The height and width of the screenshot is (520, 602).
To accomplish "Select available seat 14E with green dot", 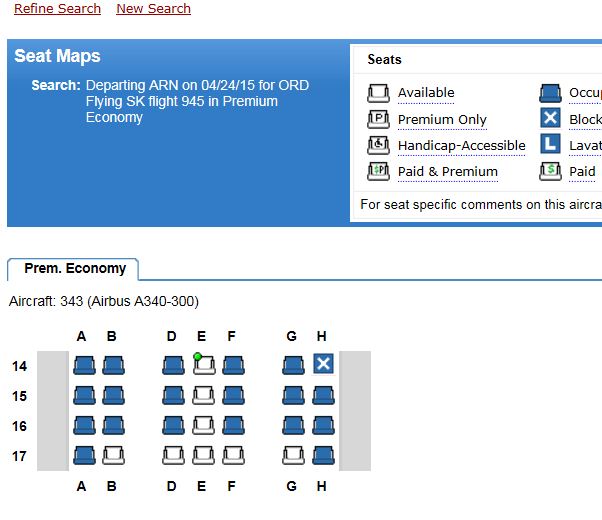I will click(203, 366).
